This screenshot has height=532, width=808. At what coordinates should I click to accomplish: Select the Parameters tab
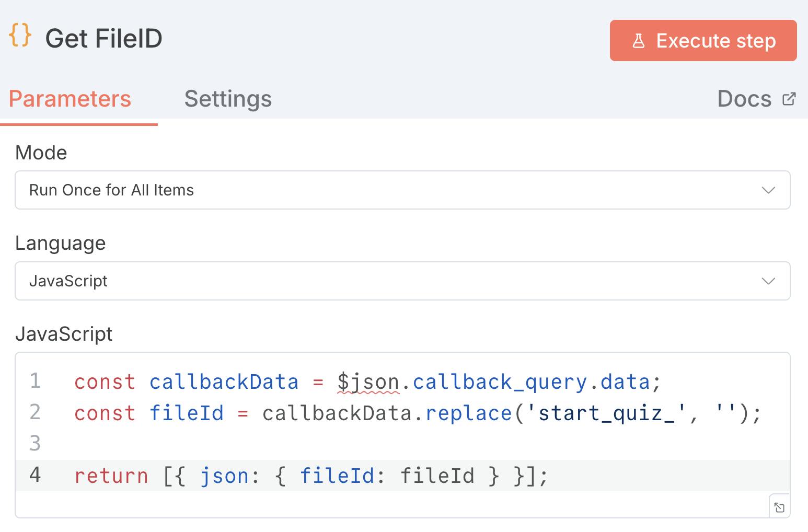(x=70, y=99)
